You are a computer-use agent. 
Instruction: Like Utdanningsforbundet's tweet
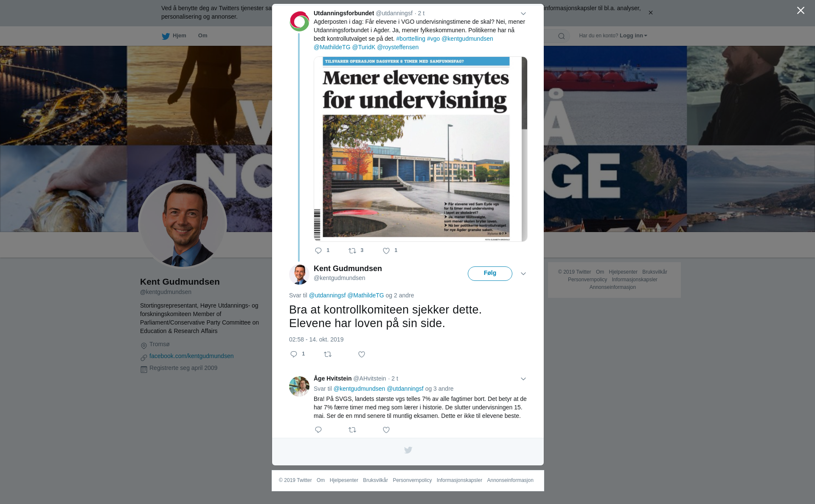[x=386, y=251]
